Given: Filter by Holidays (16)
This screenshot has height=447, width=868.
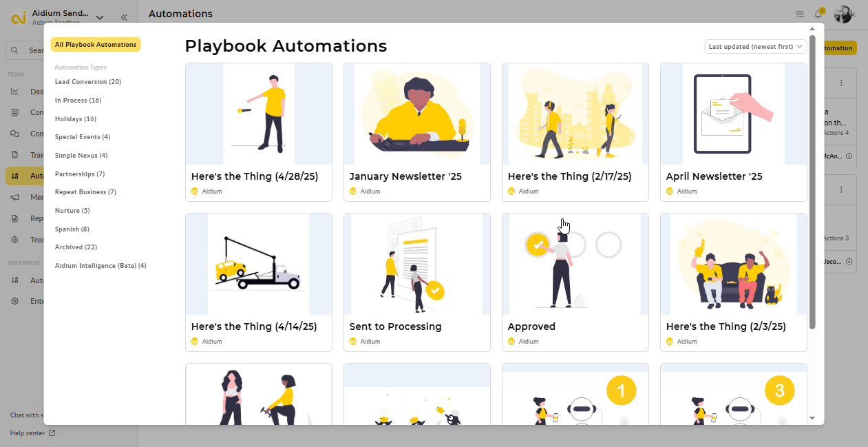Looking at the screenshot, I should click(x=76, y=119).
